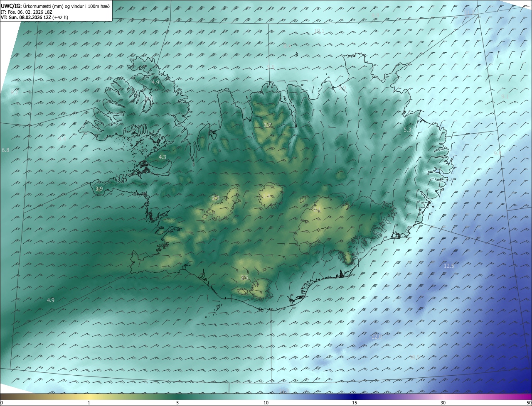Click the '0' label on the color scale
The image size is (532, 406).
pos(2,403)
